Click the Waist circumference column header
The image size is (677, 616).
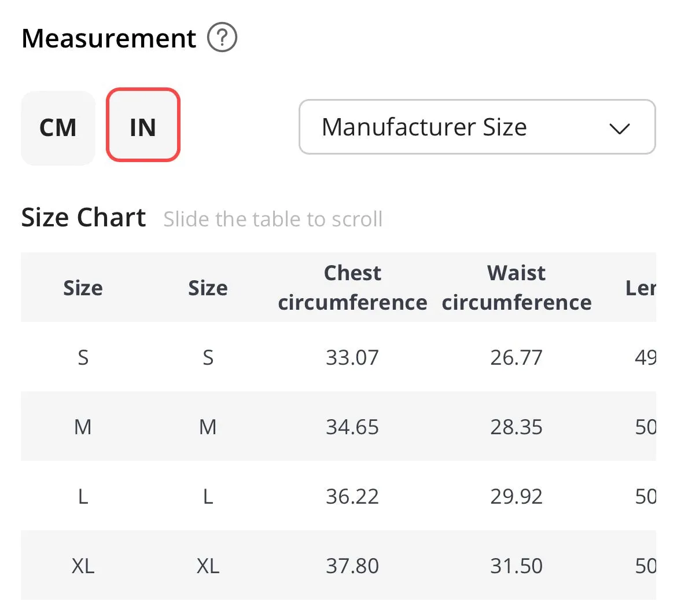pyautogui.click(x=516, y=288)
